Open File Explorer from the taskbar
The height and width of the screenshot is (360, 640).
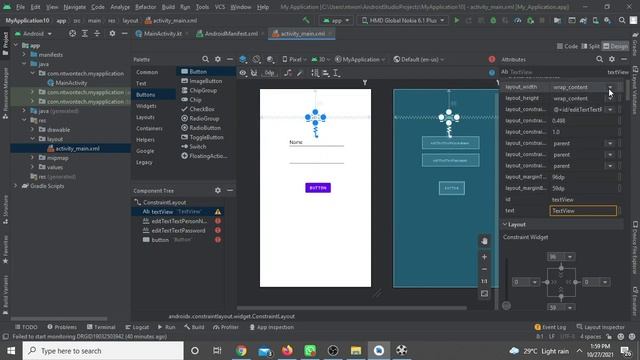356,351
